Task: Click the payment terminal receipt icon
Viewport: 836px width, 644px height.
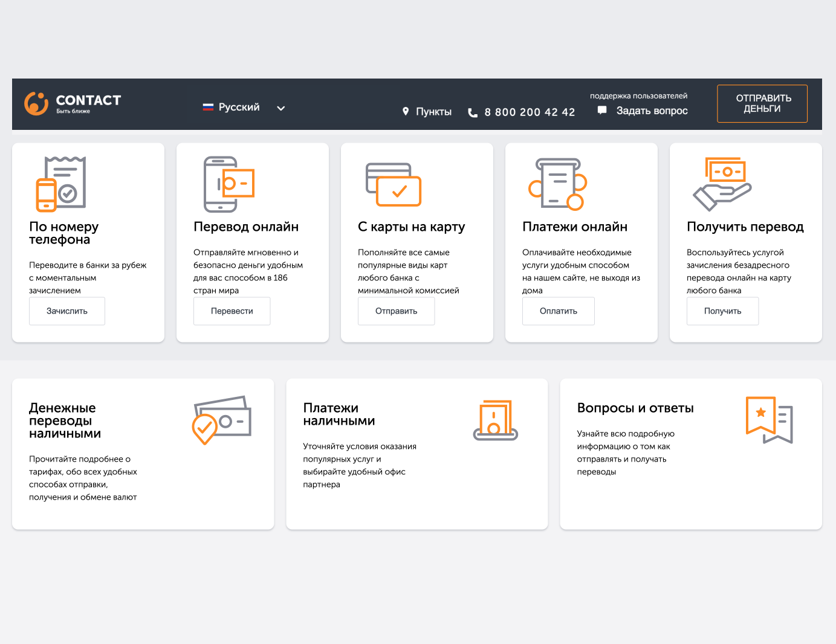Action: [557, 184]
